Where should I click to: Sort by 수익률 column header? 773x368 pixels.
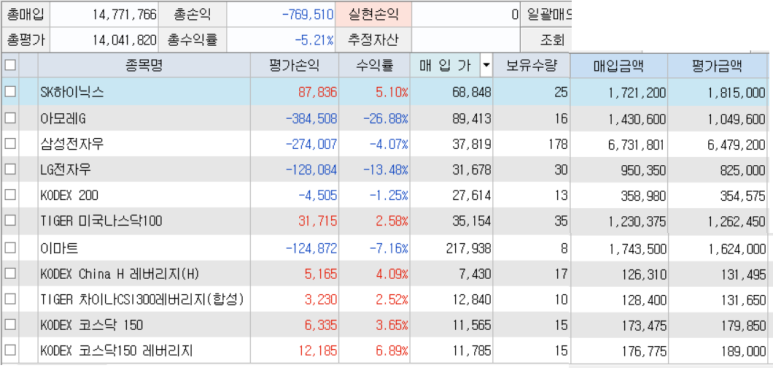(374, 65)
